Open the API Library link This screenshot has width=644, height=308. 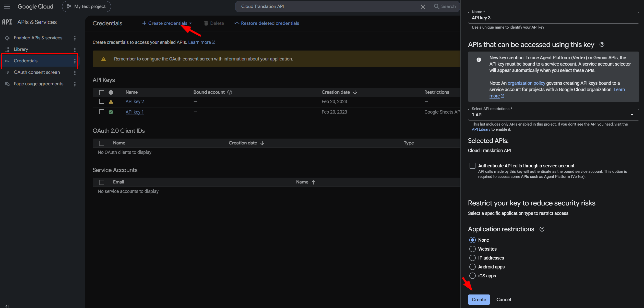click(x=481, y=129)
